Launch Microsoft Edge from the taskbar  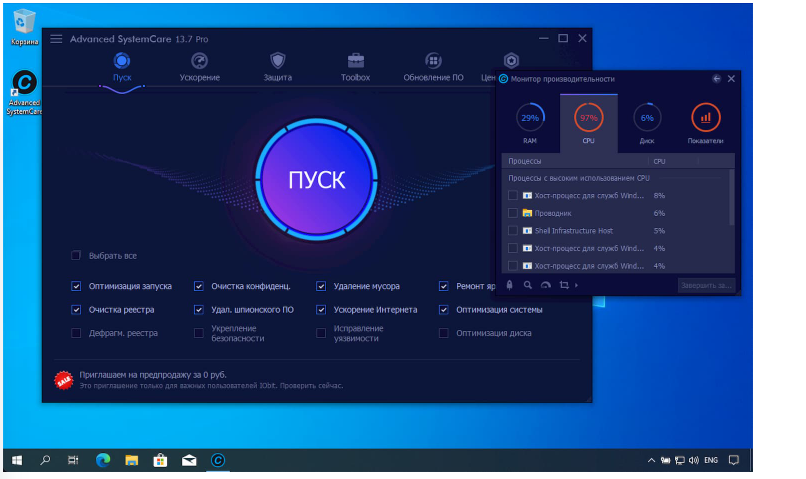(x=103, y=460)
